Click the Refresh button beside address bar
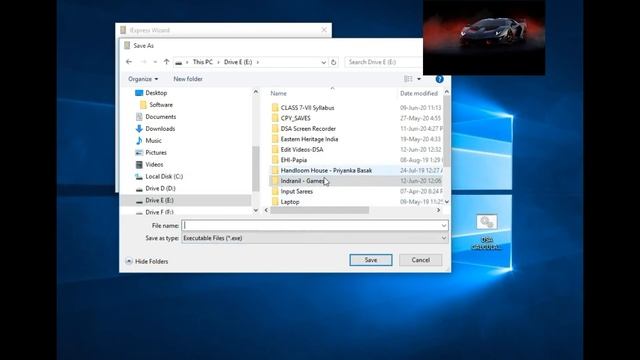The height and width of the screenshot is (360, 640). coord(333,62)
